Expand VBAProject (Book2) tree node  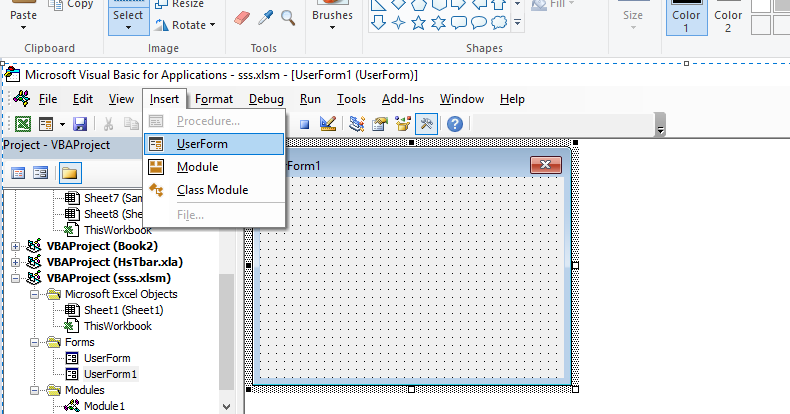point(15,246)
